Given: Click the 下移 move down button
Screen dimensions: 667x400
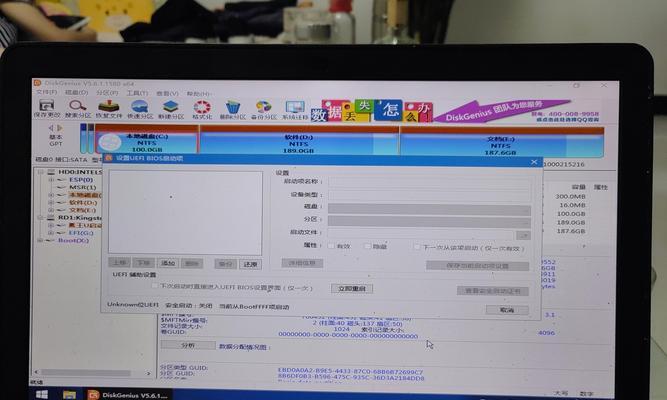Looking at the screenshot, I should pyautogui.click(x=143, y=263).
